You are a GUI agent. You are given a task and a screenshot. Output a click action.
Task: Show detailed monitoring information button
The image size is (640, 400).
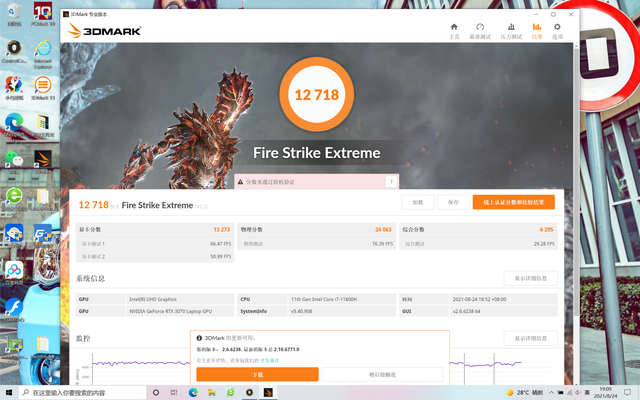[x=530, y=338]
